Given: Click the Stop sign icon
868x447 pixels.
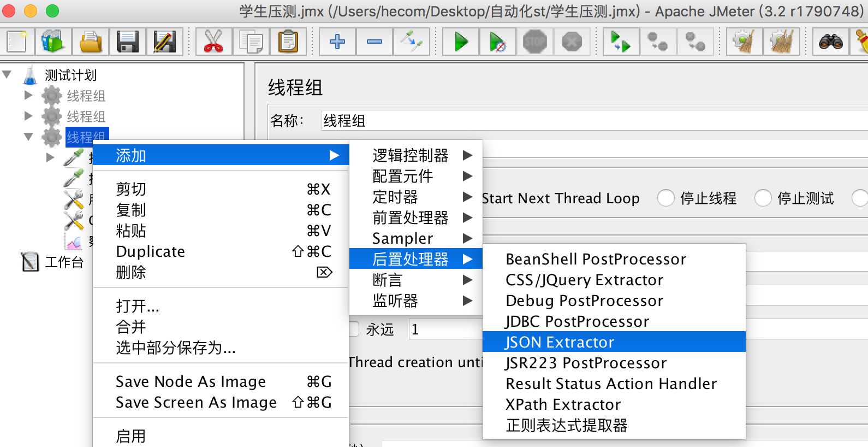Looking at the screenshot, I should point(535,42).
